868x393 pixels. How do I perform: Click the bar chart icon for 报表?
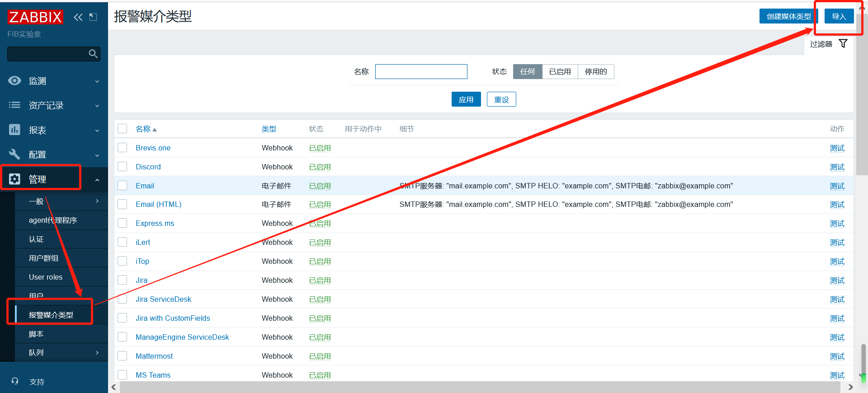tap(14, 130)
